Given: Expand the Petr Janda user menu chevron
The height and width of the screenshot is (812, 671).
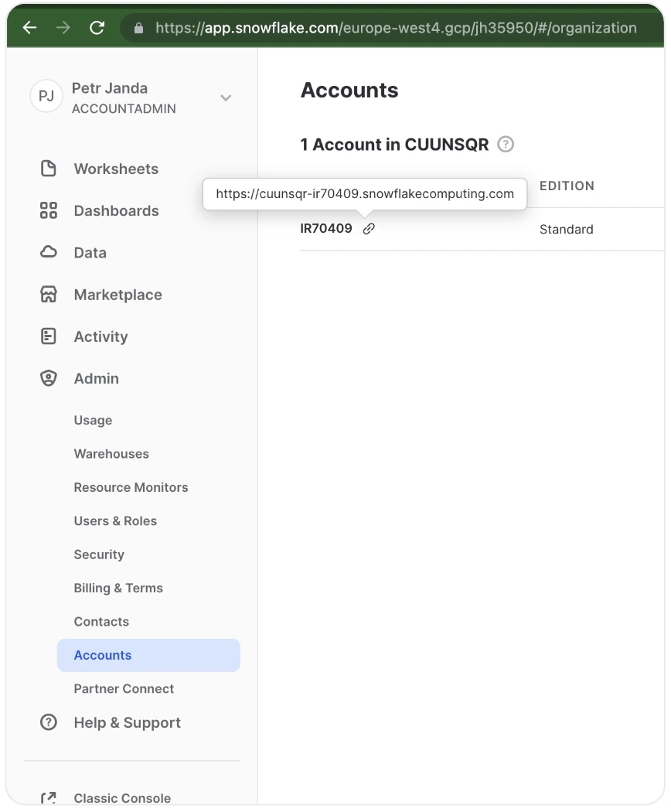Looking at the screenshot, I should coord(225,97).
